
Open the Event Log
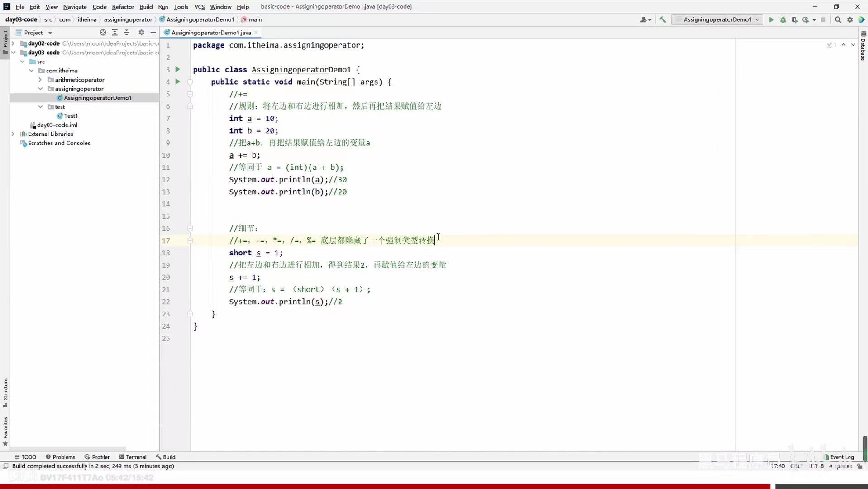coord(841,457)
